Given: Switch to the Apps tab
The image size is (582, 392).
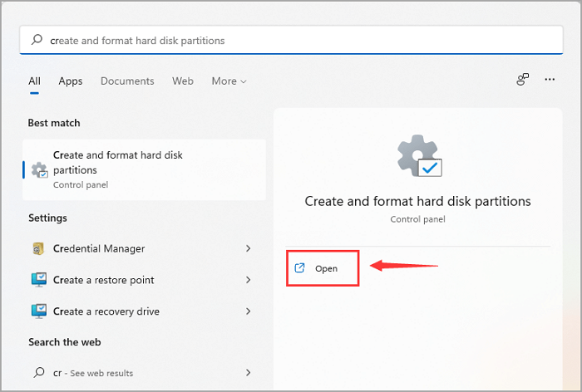Looking at the screenshot, I should 71,81.
